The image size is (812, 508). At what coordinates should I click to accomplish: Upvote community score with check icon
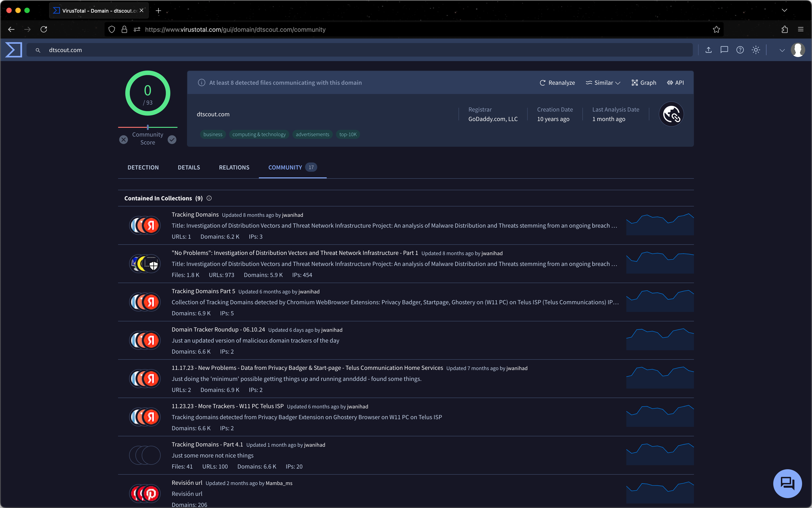pyautogui.click(x=172, y=139)
